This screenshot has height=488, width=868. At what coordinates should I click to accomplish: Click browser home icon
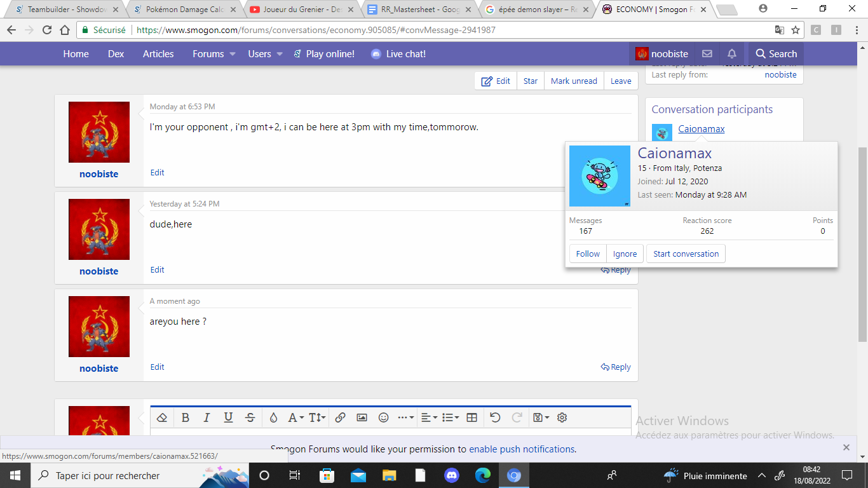(65, 30)
